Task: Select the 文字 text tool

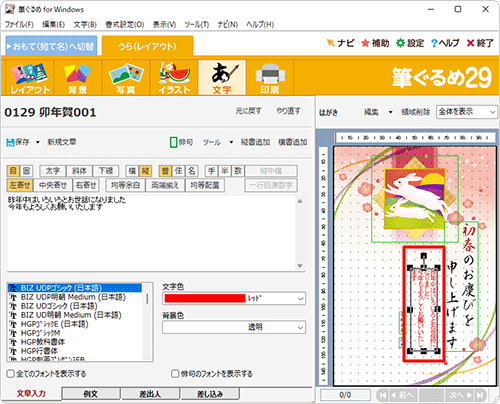Action: (222, 78)
